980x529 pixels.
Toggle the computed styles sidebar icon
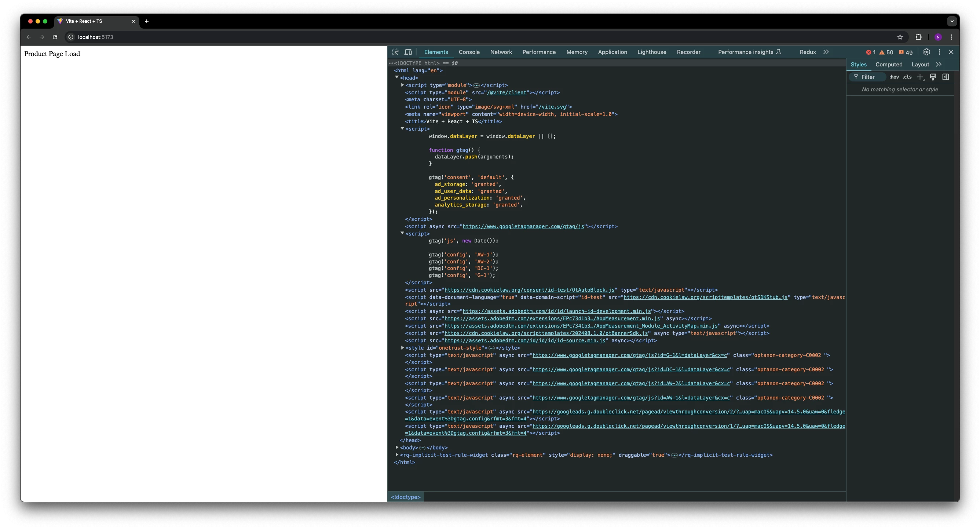tap(946, 77)
